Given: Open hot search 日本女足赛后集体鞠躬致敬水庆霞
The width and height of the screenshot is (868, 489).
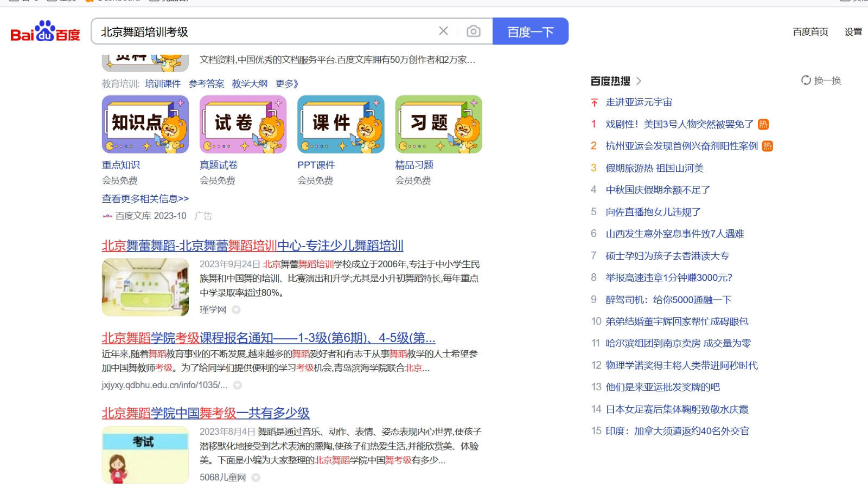Looking at the screenshot, I should pyautogui.click(x=676, y=409).
